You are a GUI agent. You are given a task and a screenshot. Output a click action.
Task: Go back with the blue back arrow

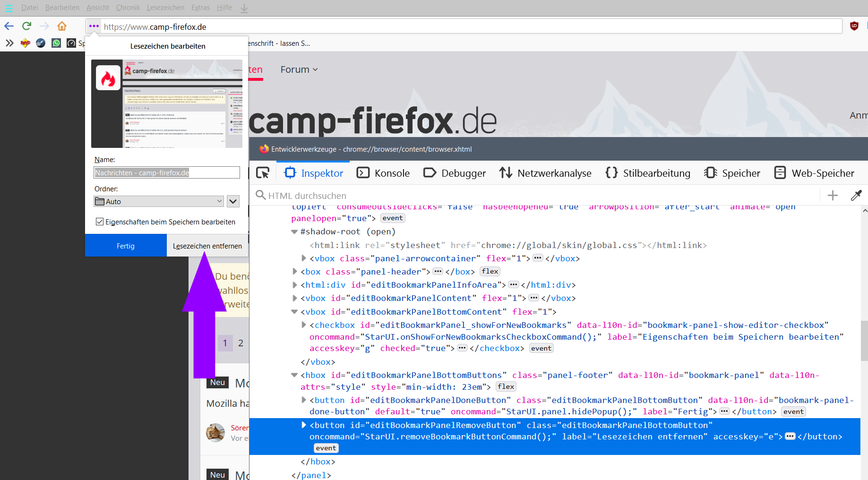[9, 26]
